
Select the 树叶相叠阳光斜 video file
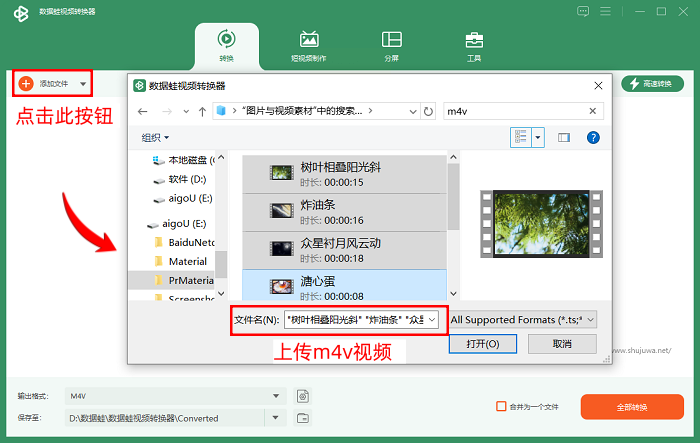click(344, 174)
